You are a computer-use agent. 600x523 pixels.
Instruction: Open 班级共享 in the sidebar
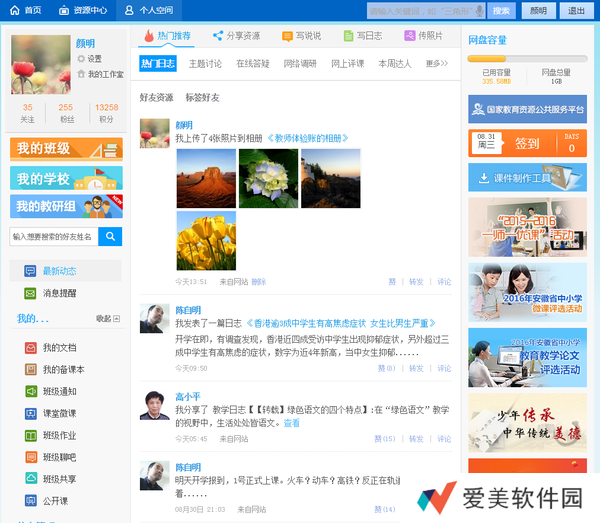[x=59, y=479]
